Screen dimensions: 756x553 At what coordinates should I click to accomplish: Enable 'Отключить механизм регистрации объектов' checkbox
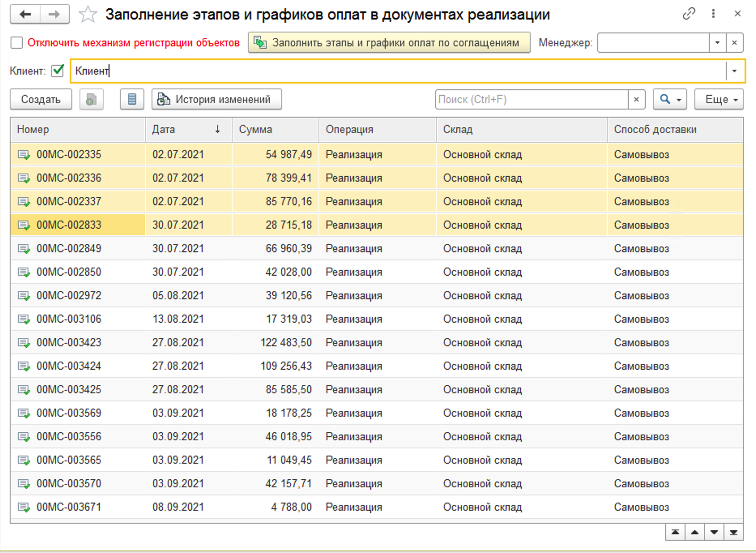(17, 43)
